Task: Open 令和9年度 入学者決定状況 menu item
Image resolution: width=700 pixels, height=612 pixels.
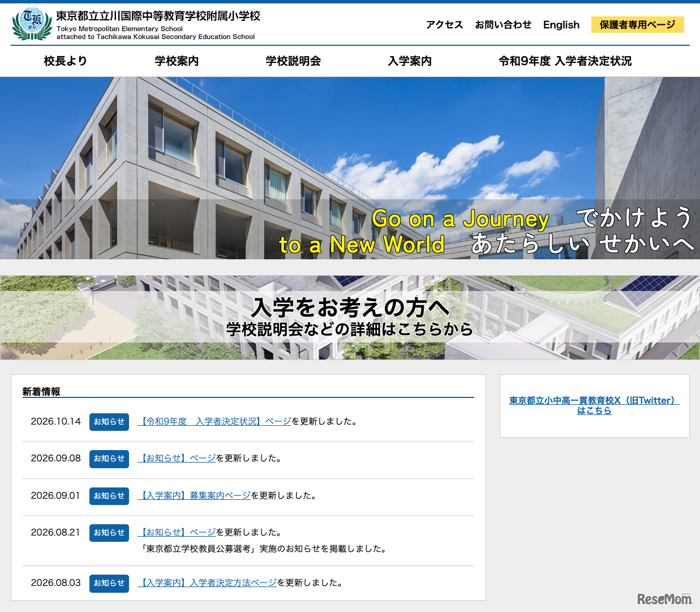Action: 565,61
